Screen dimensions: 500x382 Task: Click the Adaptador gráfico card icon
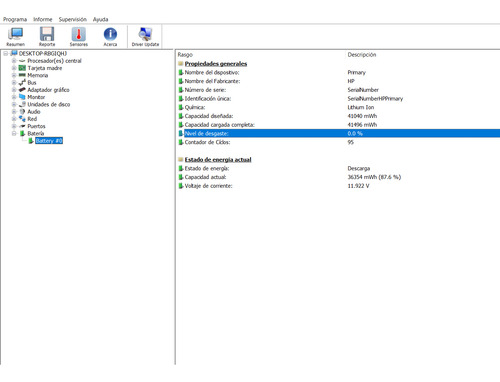(22, 90)
